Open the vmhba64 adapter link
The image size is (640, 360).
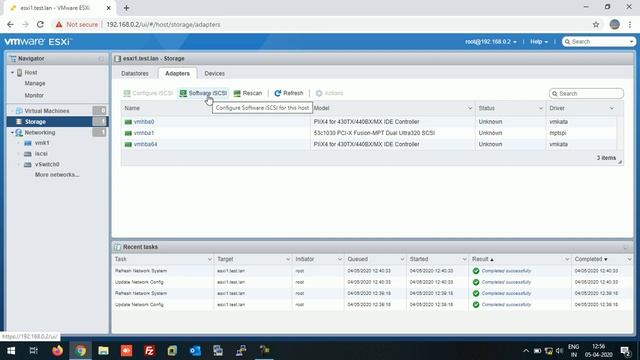145,144
